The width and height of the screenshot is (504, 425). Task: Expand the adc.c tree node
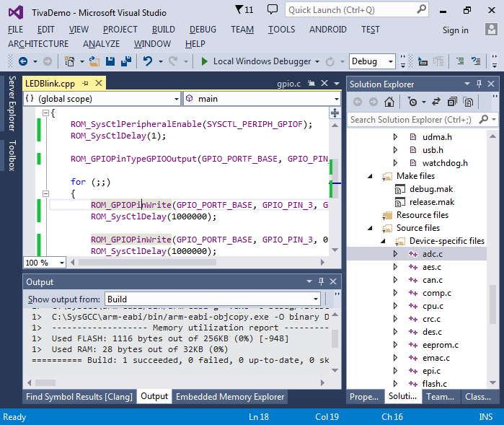point(395,254)
